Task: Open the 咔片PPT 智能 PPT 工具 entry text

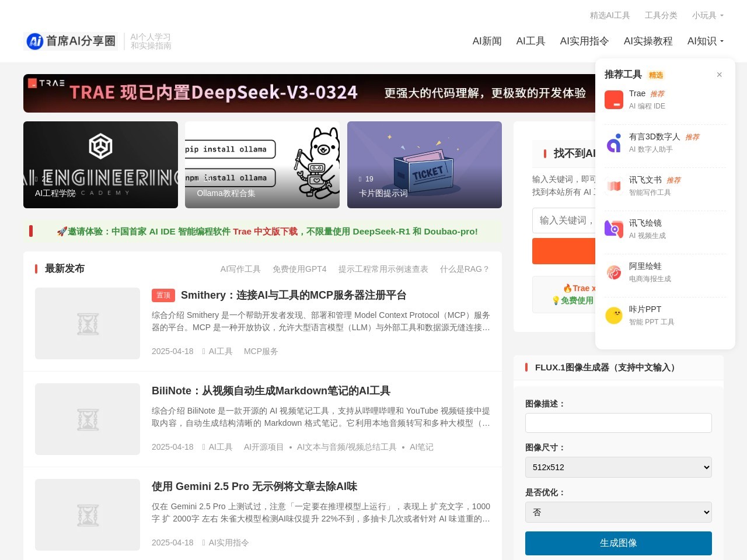Action: pos(652,316)
